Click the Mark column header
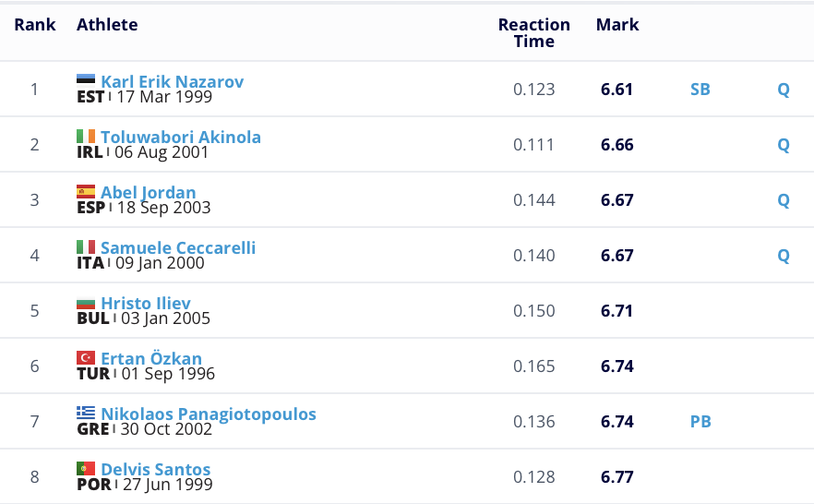Screen dimensions: 814x504 click(617, 25)
